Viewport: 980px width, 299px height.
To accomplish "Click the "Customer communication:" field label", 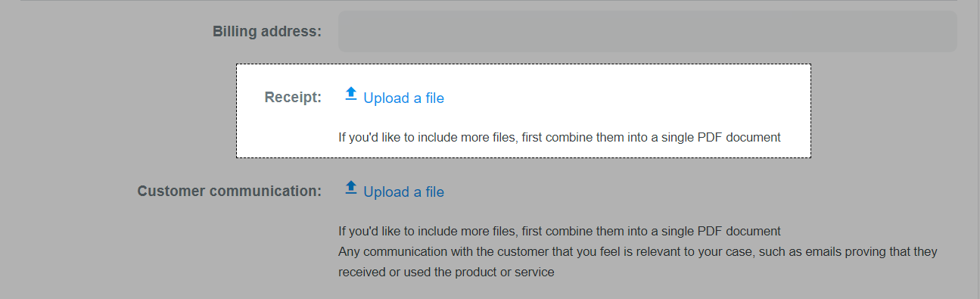I will point(229,191).
